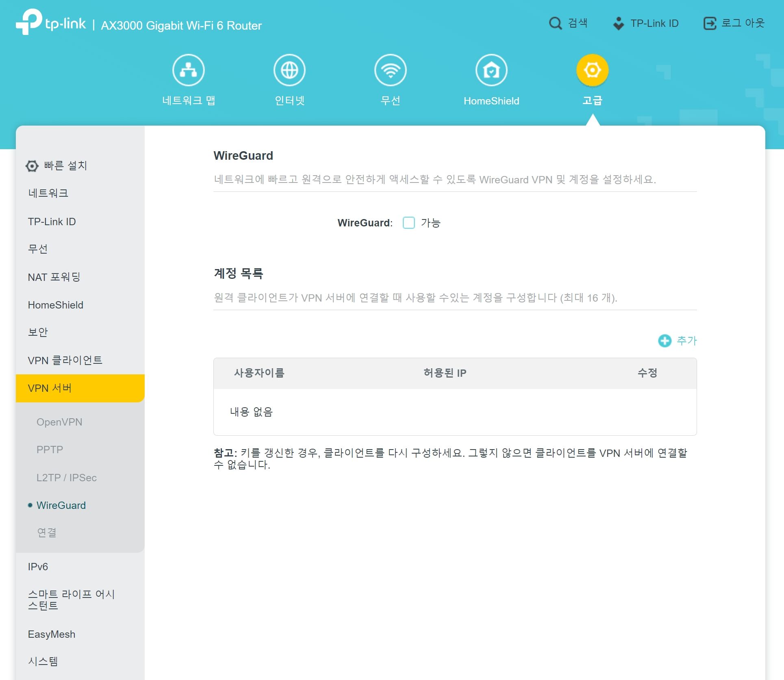This screenshot has height=680, width=784.
Task: Collapse the VPN 서버 sidebar menu
Action: [x=80, y=388]
